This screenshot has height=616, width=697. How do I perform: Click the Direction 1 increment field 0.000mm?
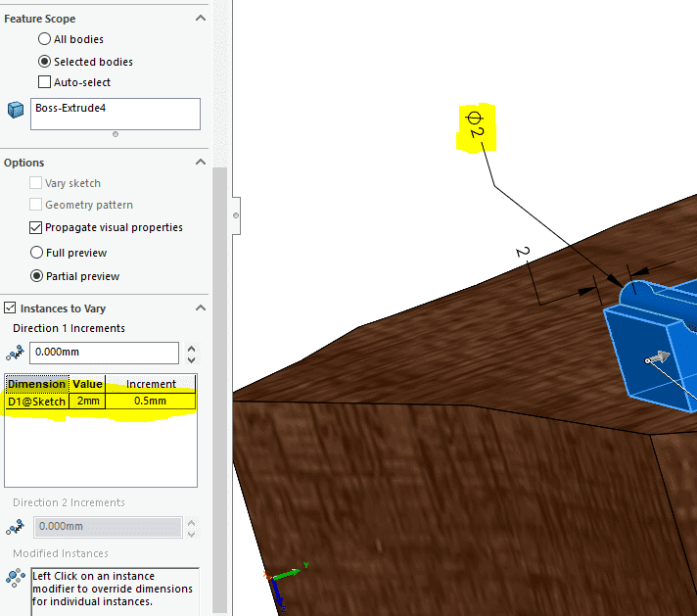104,353
